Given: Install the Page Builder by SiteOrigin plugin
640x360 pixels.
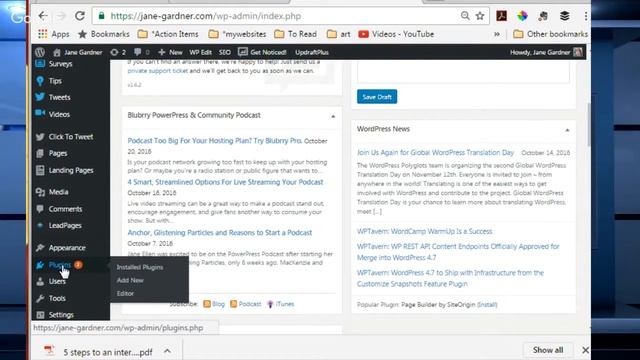Looking at the screenshot, I should coord(487,305).
